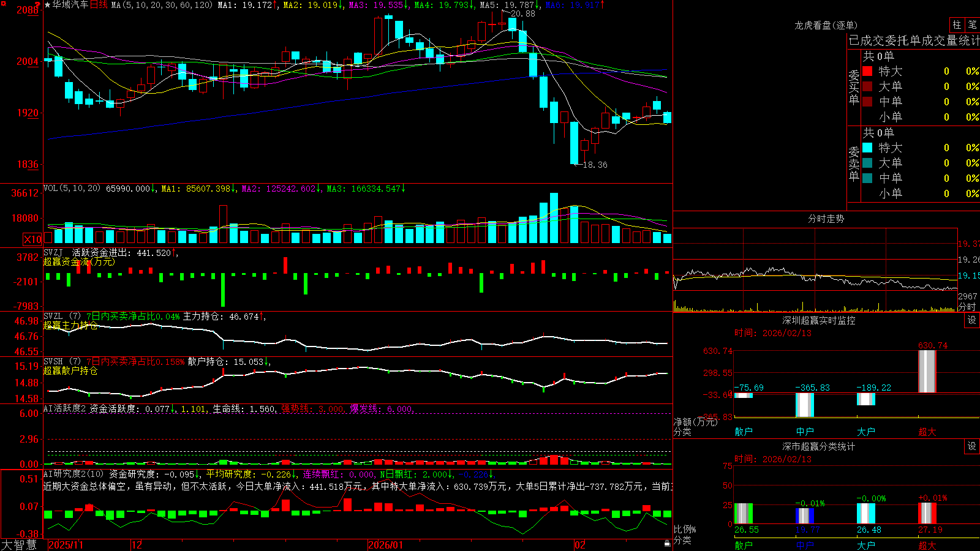Click price axis label 2004
Screen dimensions: 980x551
27,61
